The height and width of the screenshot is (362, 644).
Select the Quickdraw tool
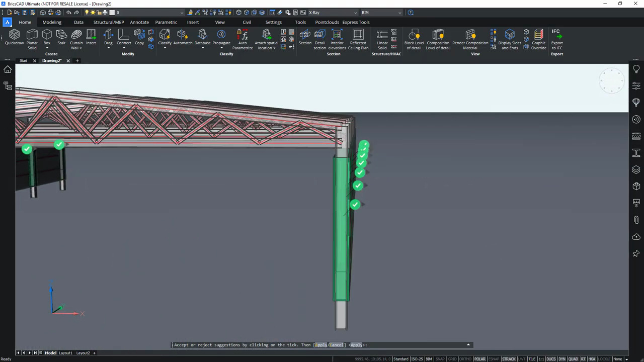tap(14, 38)
